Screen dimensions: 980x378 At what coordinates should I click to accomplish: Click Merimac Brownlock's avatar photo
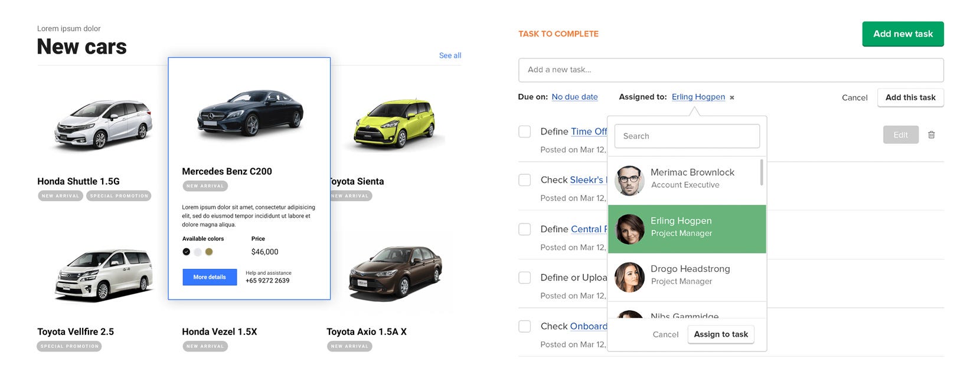coord(629,180)
